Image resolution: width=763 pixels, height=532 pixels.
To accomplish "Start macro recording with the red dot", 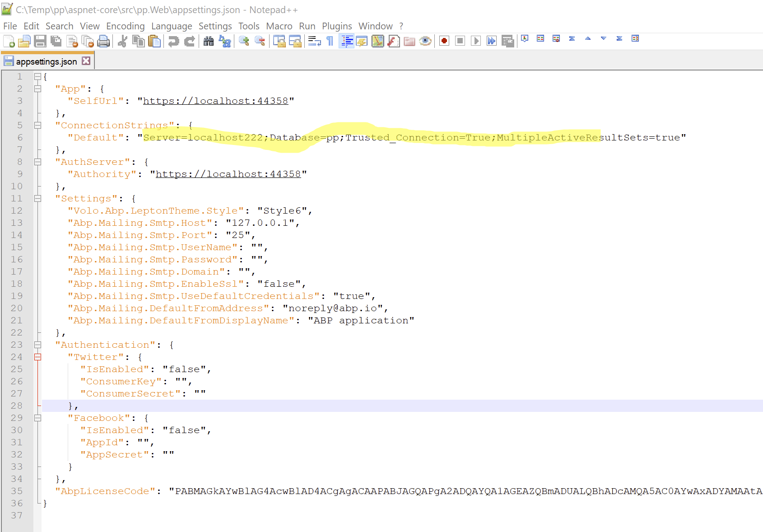I will (444, 41).
